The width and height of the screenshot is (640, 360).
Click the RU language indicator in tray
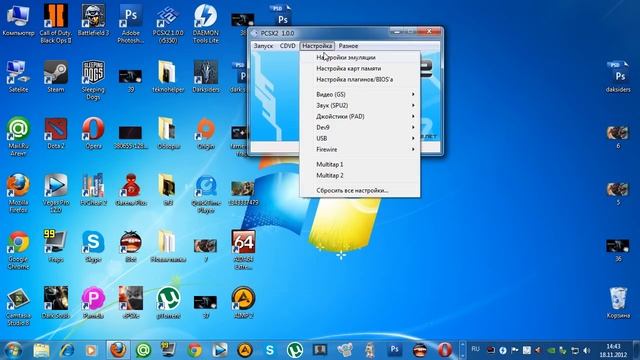click(x=476, y=349)
